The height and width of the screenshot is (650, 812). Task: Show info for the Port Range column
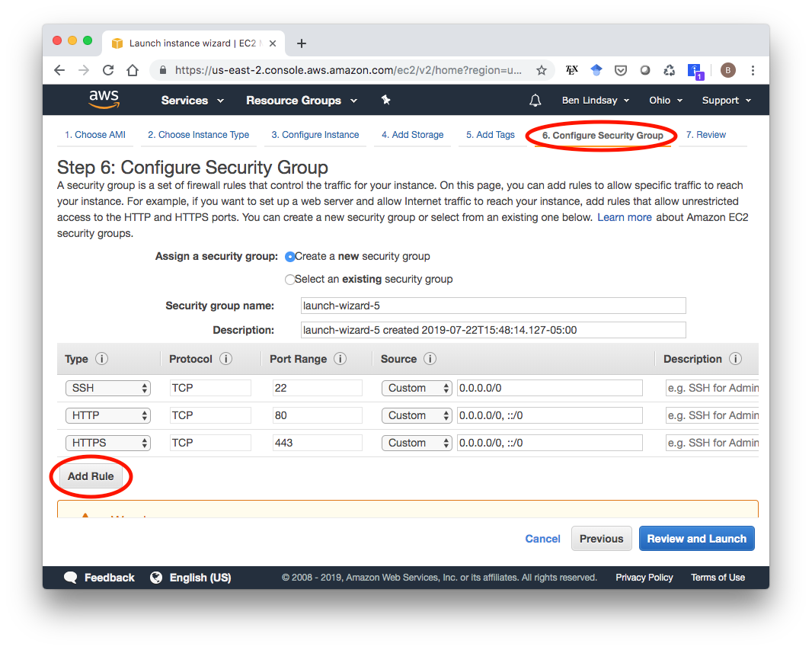pyautogui.click(x=340, y=358)
